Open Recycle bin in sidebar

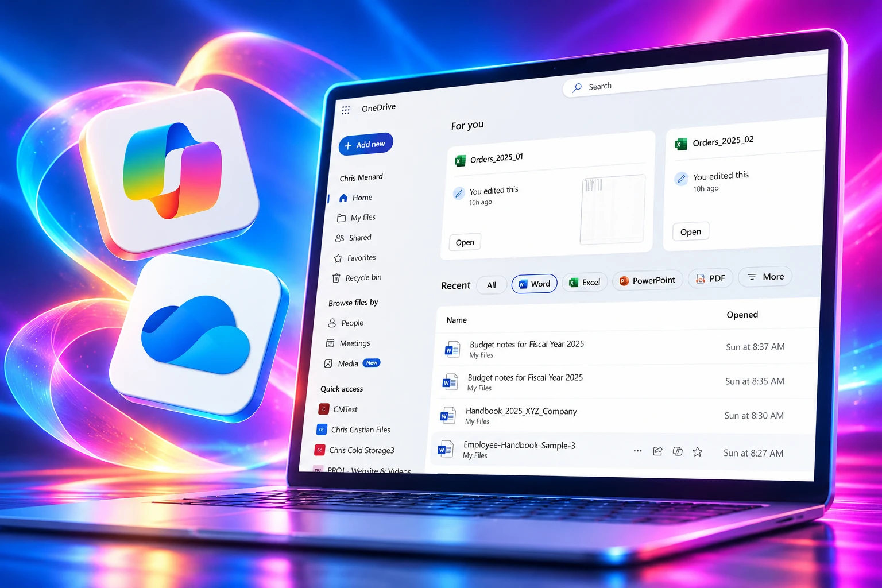(363, 278)
